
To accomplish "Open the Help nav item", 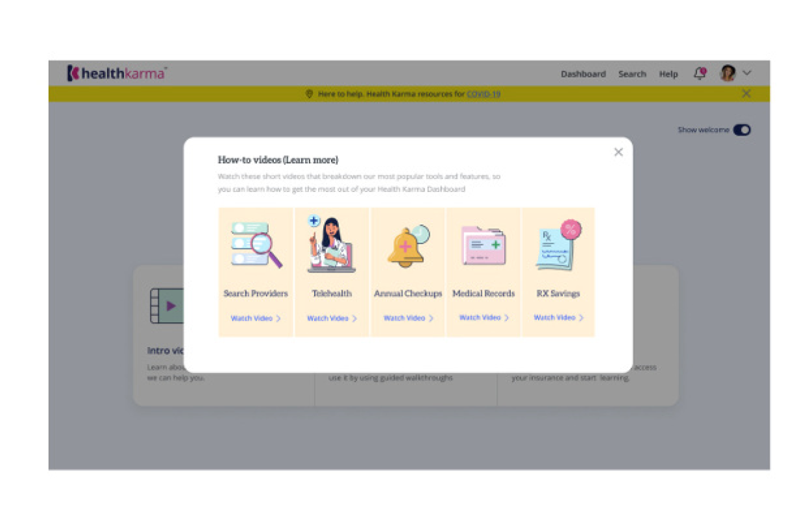I will point(668,74).
